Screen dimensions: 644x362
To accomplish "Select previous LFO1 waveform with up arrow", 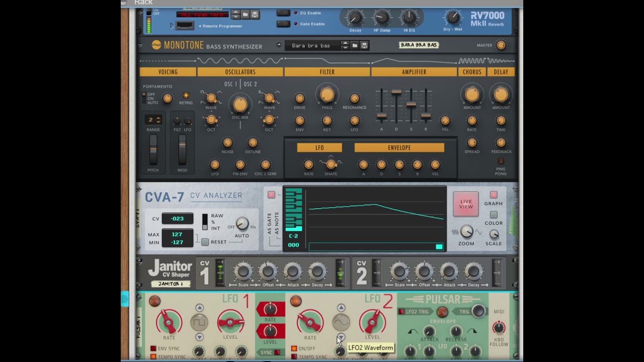I will (x=200, y=308).
